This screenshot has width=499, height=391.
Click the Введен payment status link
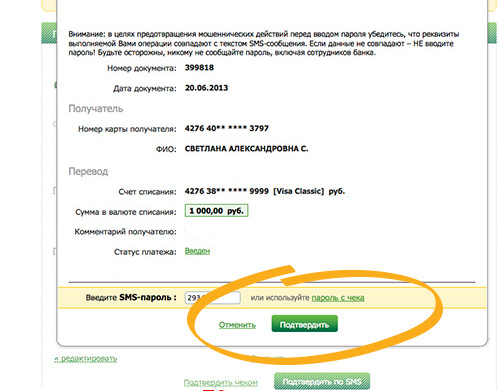click(197, 251)
